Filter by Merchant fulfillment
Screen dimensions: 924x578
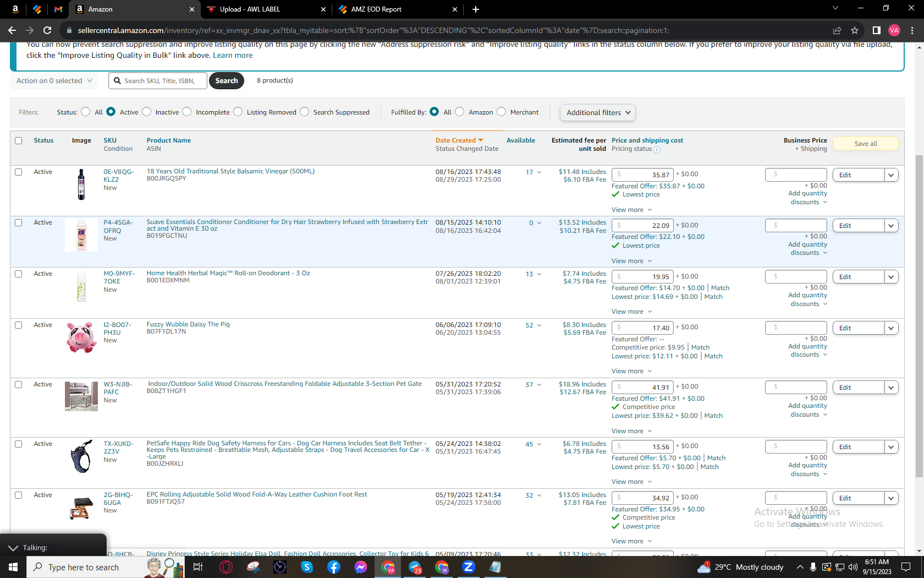coord(502,112)
